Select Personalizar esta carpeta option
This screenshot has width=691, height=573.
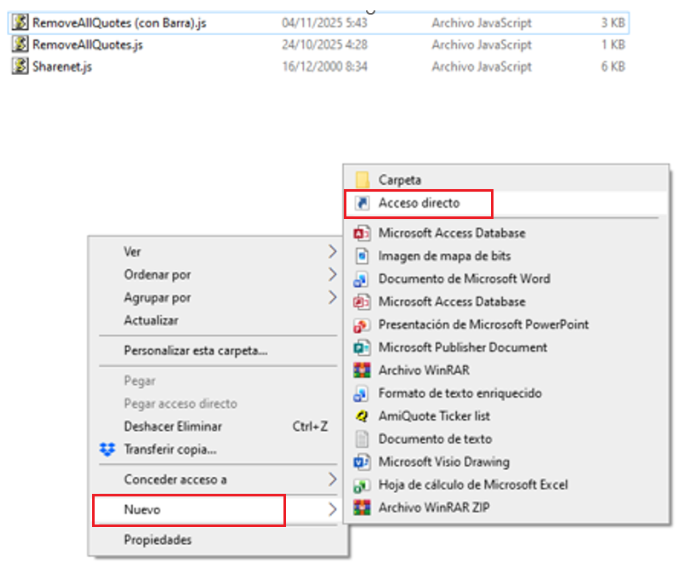[x=195, y=351]
